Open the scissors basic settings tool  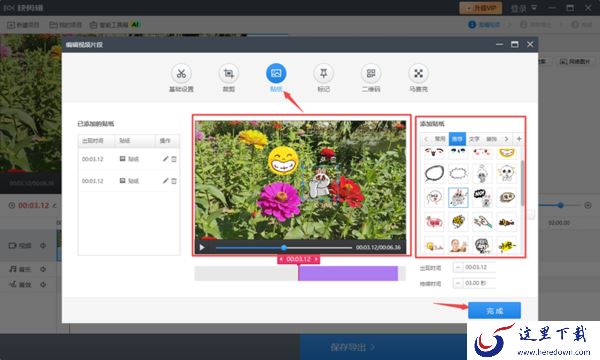181,74
